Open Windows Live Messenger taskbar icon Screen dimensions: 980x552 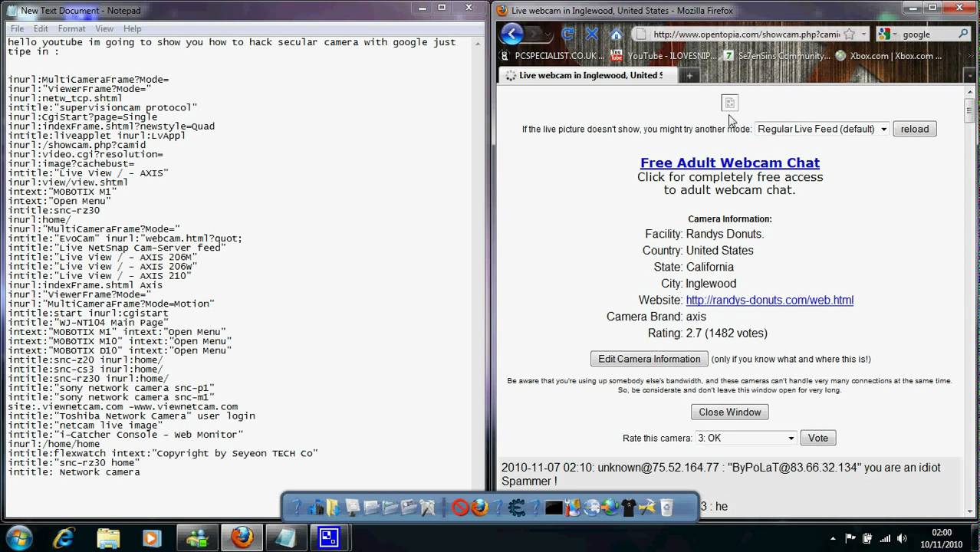(x=198, y=537)
